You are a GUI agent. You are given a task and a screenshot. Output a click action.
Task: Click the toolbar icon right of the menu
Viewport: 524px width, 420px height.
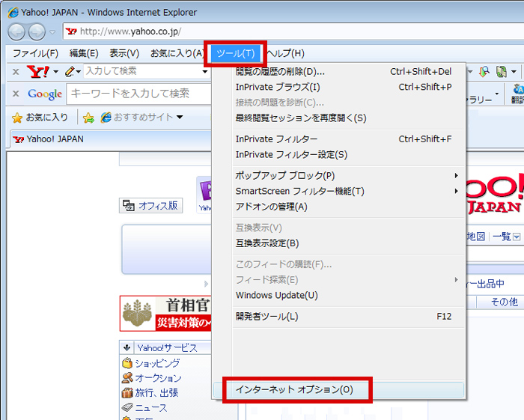484,72
